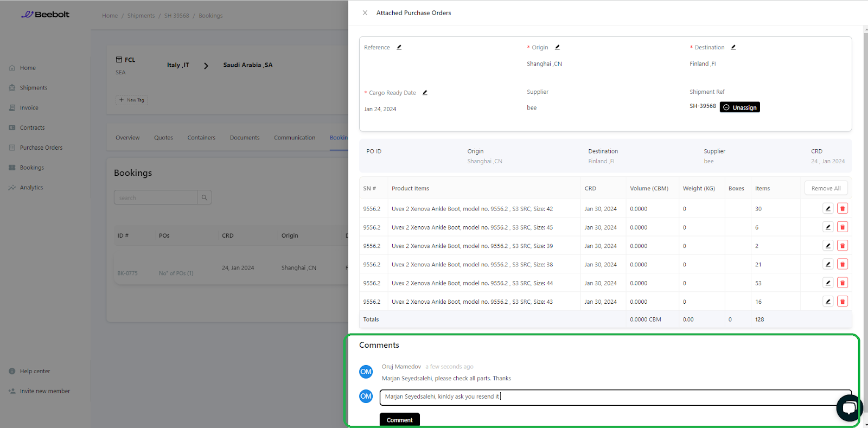Image resolution: width=868 pixels, height=428 pixels.
Task: Click the Origin edit pencil icon
Action: [x=557, y=47]
